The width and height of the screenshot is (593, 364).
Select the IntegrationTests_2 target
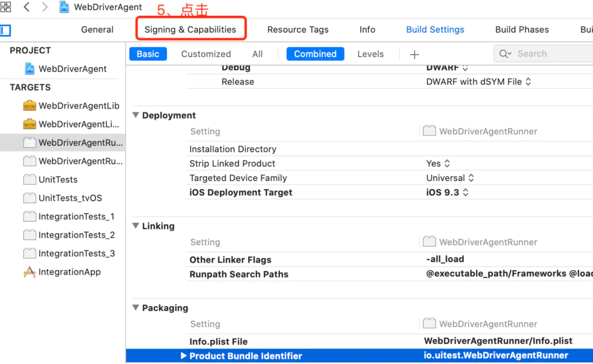coord(77,235)
